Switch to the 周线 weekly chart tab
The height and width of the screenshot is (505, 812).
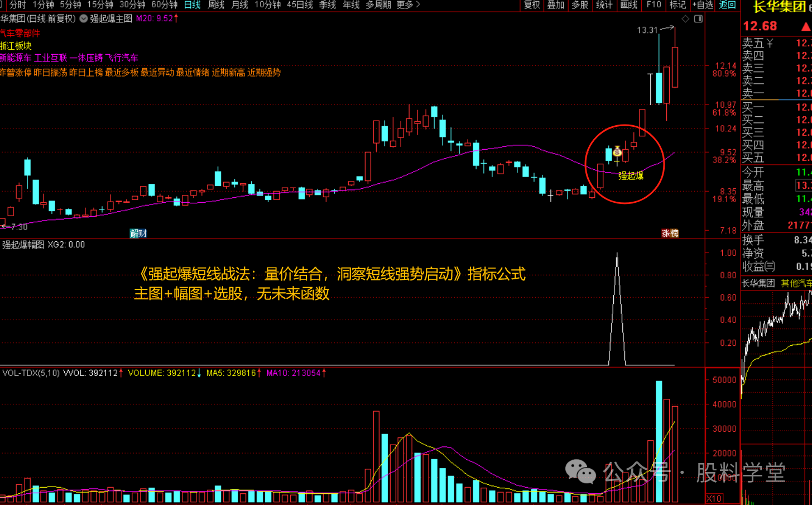(216, 5)
